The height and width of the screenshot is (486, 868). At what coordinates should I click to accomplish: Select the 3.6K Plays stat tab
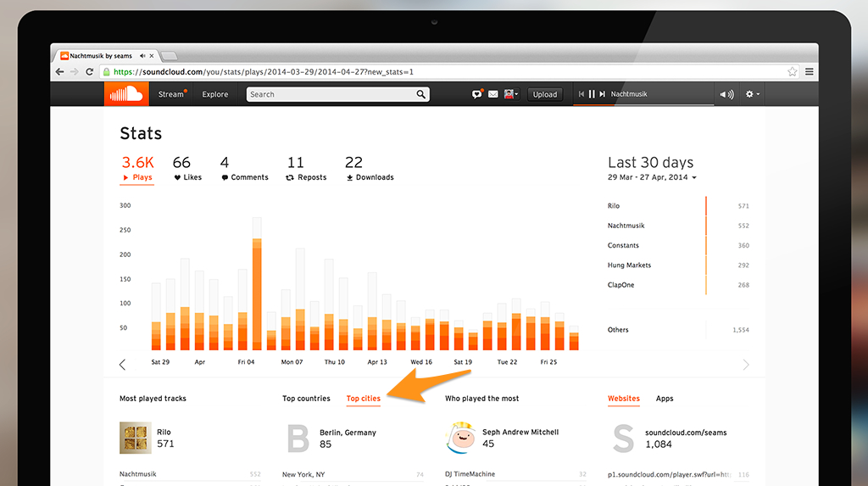tap(137, 169)
